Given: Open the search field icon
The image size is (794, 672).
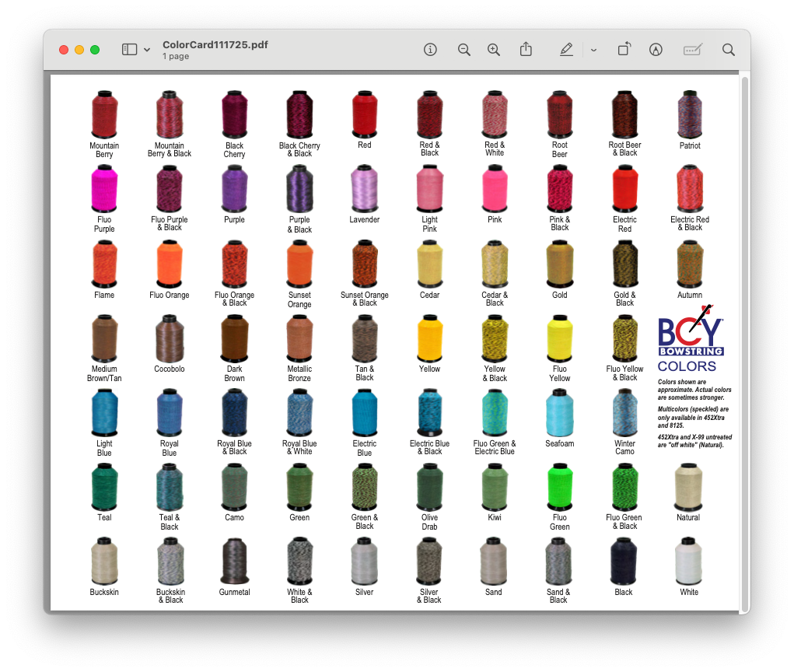Looking at the screenshot, I should tap(728, 49).
